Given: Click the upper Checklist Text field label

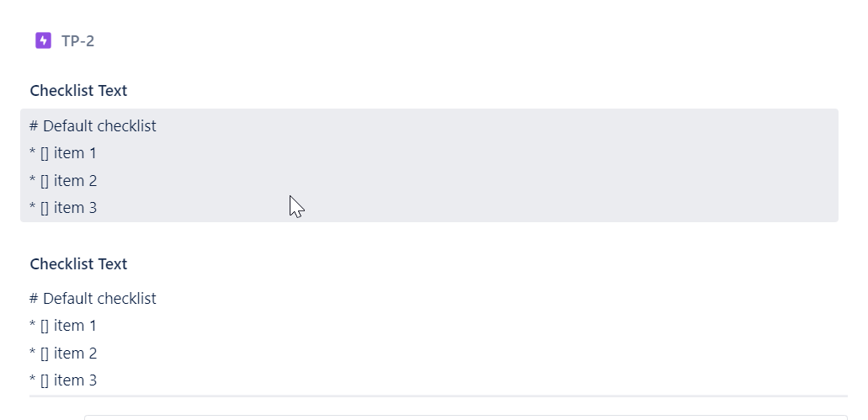Looking at the screenshot, I should click(78, 91).
